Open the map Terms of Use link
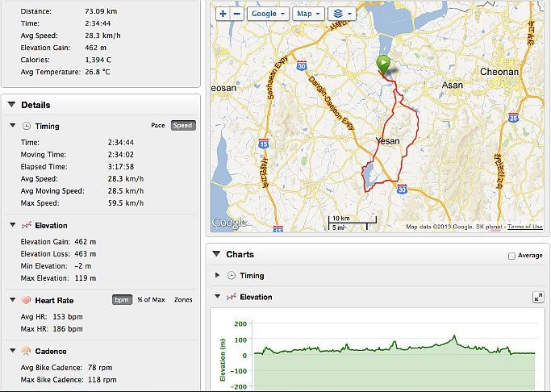The image size is (551, 392). click(525, 227)
